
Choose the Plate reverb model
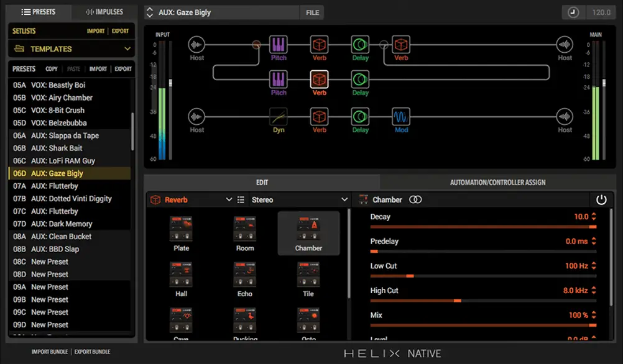point(181,234)
